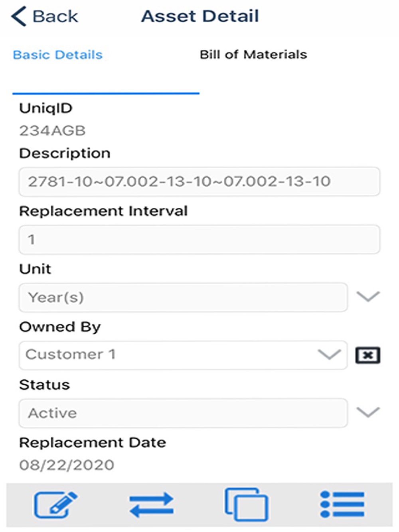Tap the UniqID value 234AGB

(52, 131)
